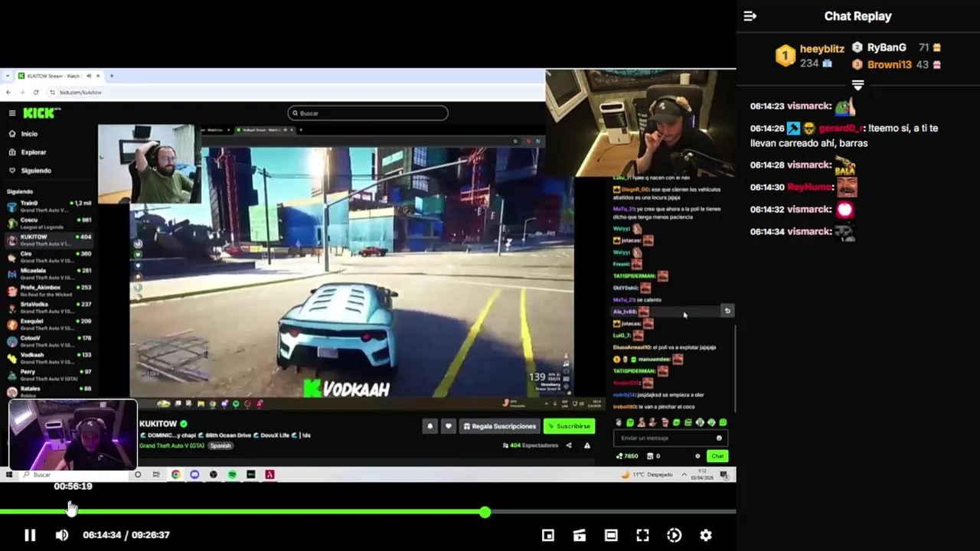The image size is (980, 551).
Task: Click the green seek bar handle
Action: tap(485, 512)
